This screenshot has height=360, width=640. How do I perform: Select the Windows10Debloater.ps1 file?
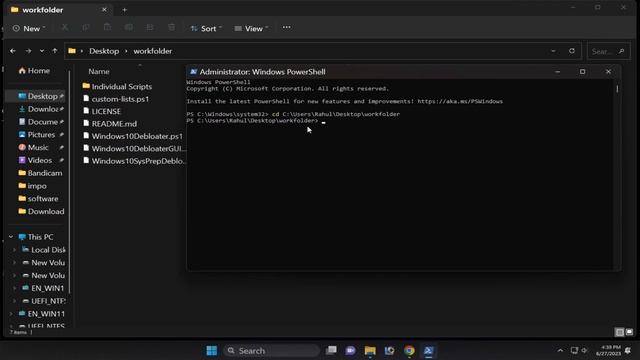point(133,136)
